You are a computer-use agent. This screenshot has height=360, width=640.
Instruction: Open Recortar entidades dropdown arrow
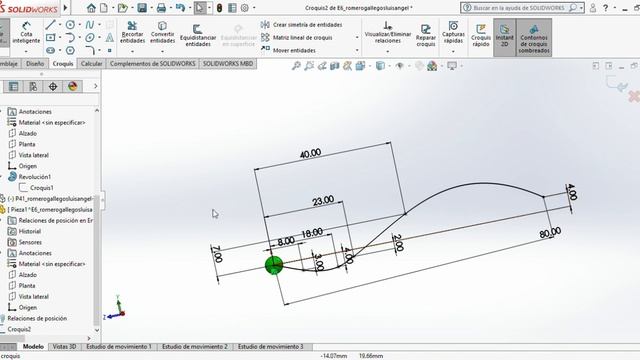(132, 51)
